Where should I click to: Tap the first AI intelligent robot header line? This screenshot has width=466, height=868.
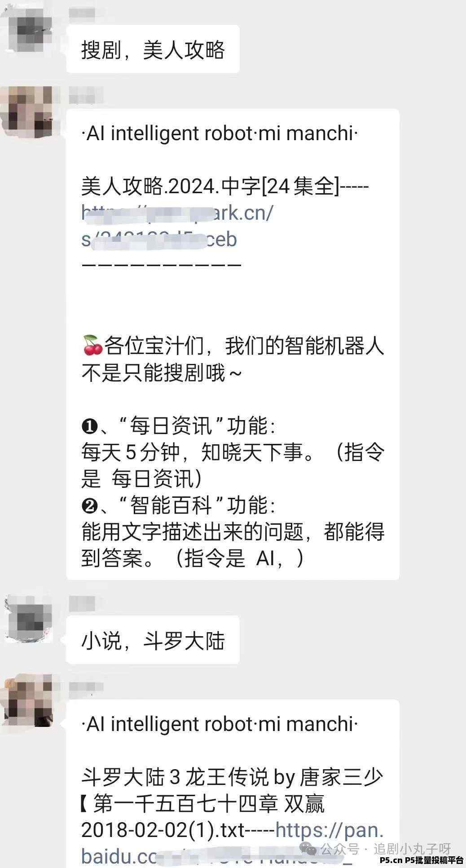[220, 133]
